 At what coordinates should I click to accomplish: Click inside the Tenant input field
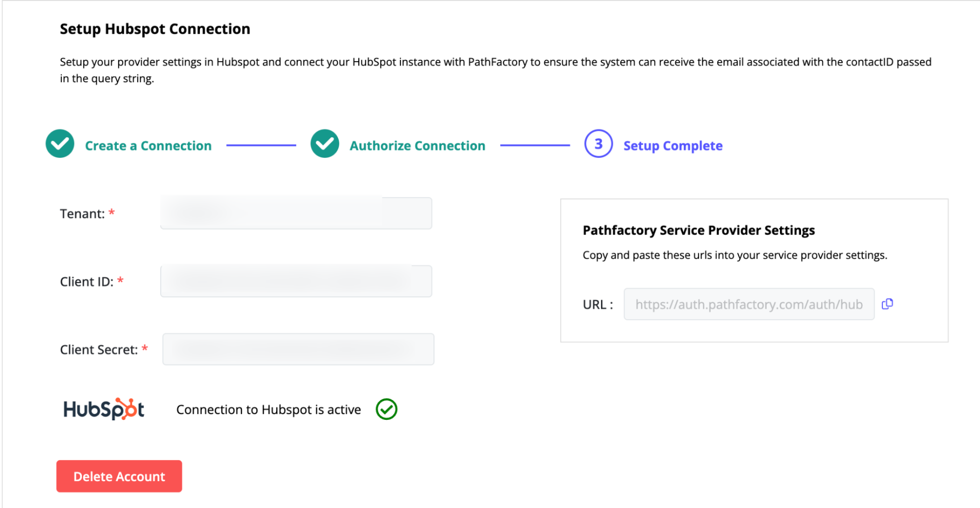click(x=295, y=213)
